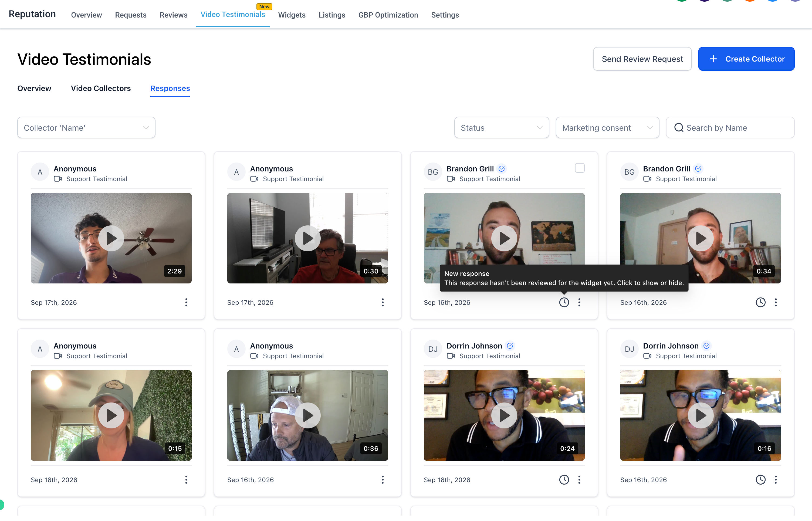Open Widgets in the top navigation
The width and height of the screenshot is (812, 521).
[x=292, y=15]
